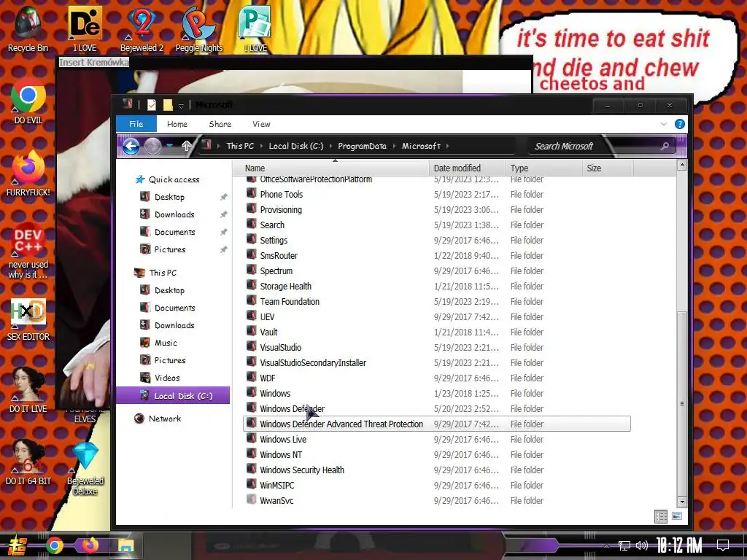Viewport: 747px width, 560px height.
Task: Click the search magnifier icon
Action: pos(665,146)
